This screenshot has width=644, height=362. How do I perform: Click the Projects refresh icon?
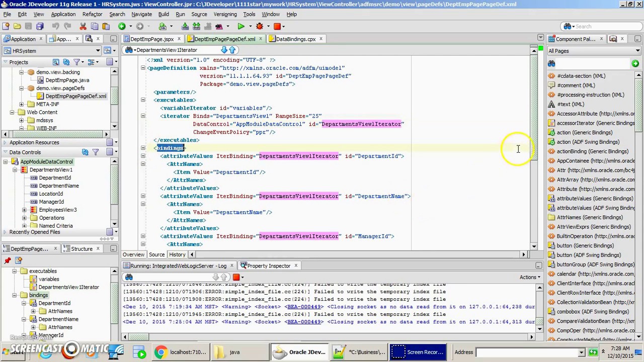66,62
